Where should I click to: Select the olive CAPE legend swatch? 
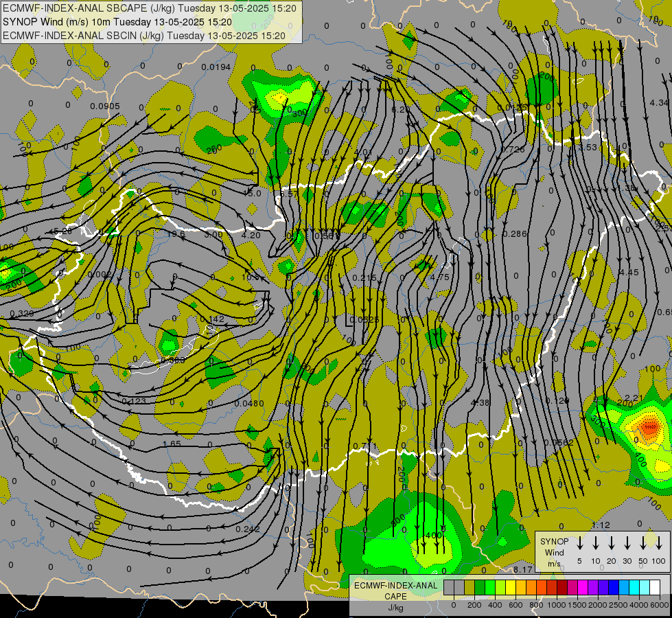click(470, 588)
